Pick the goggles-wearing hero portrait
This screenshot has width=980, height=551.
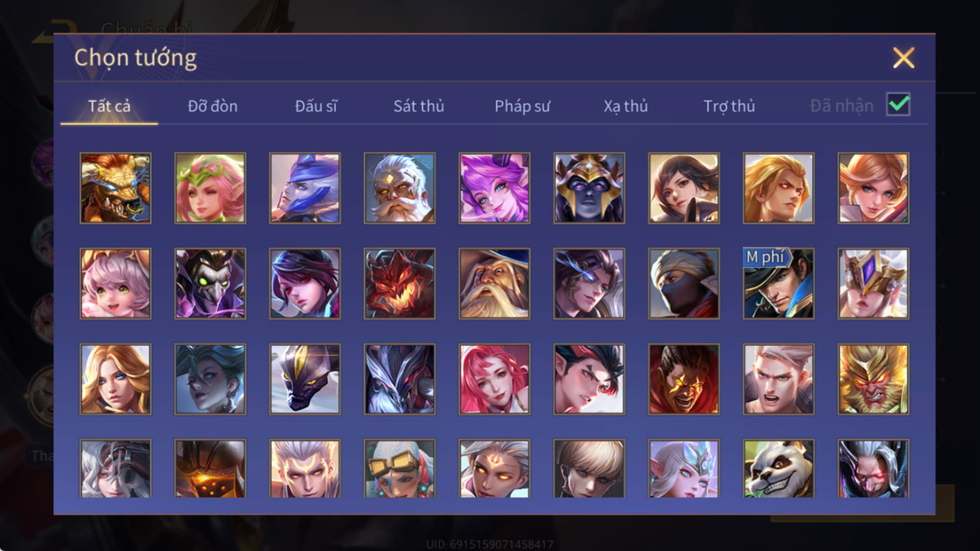(399, 469)
